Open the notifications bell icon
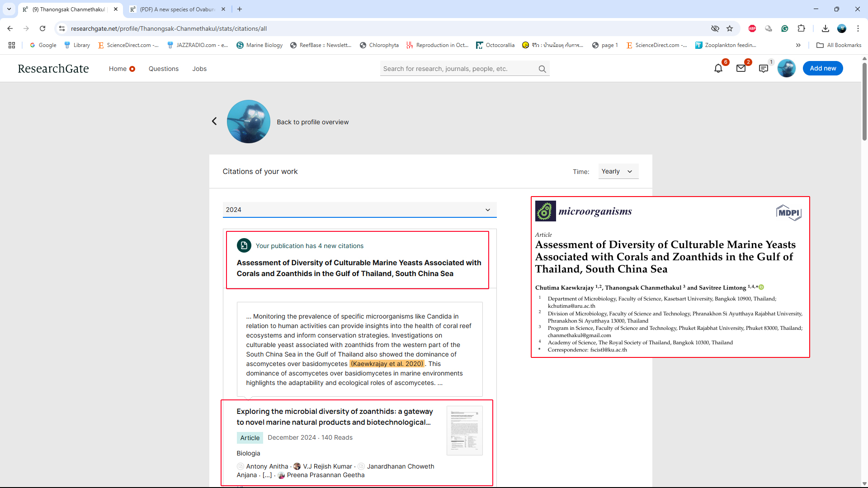Image resolution: width=868 pixels, height=488 pixels. pyautogui.click(x=718, y=69)
